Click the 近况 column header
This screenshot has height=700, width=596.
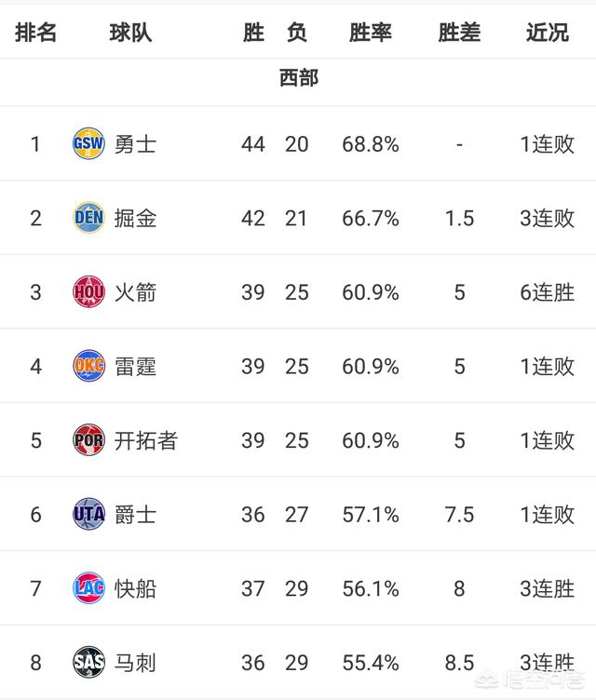tap(548, 33)
